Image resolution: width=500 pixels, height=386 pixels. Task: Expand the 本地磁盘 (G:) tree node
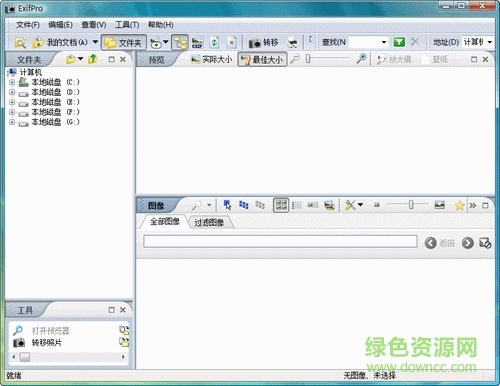pyautogui.click(x=12, y=122)
